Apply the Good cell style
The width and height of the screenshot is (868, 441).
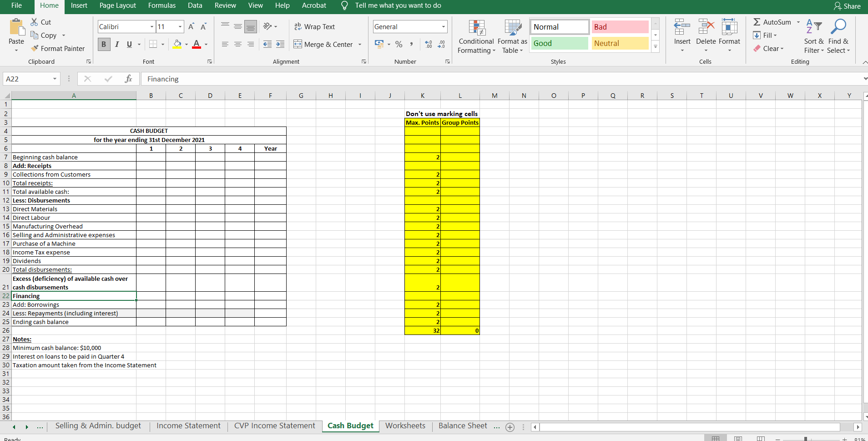tap(560, 43)
